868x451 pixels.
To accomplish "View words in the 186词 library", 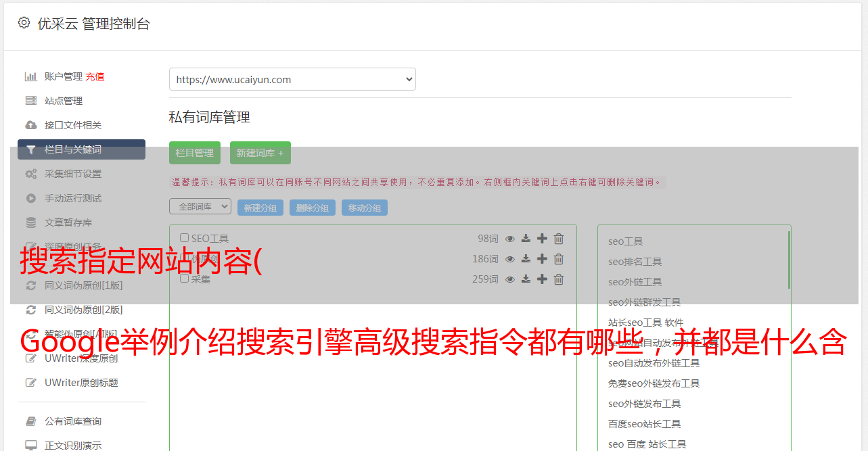I will pyautogui.click(x=510, y=259).
